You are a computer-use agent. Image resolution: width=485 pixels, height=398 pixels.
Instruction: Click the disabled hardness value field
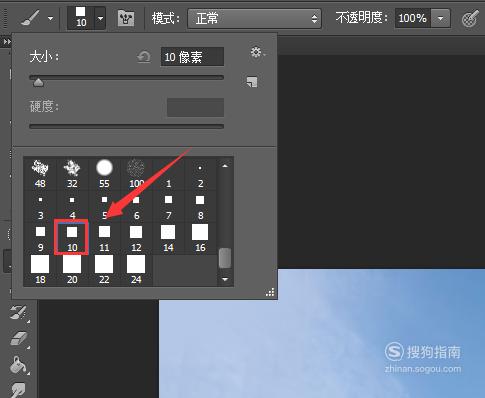coord(195,107)
